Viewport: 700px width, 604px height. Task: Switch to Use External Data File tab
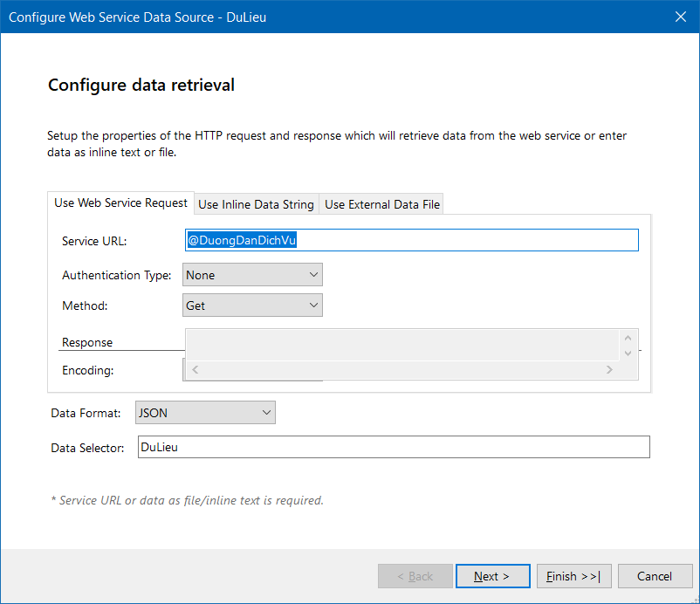382,204
